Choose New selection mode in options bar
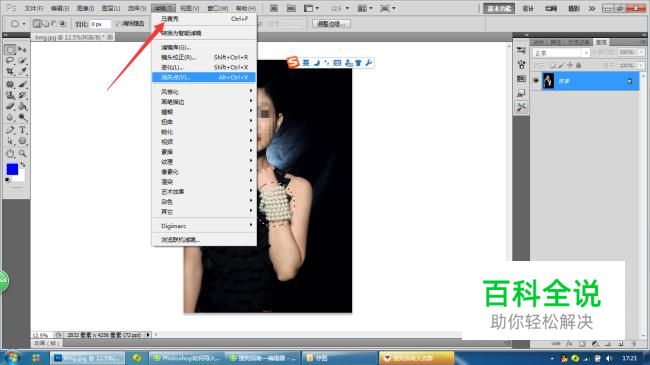Screen dimensions: 650x365 click(x=37, y=24)
